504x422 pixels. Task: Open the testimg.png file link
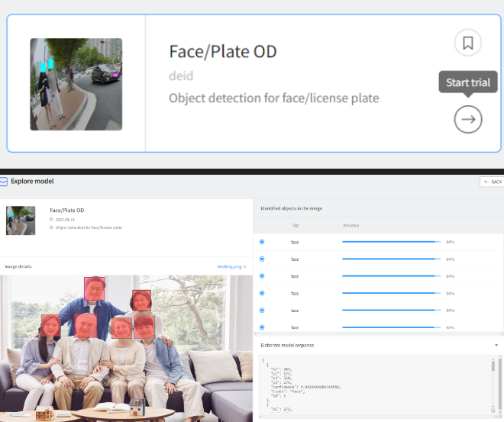click(229, 267)
